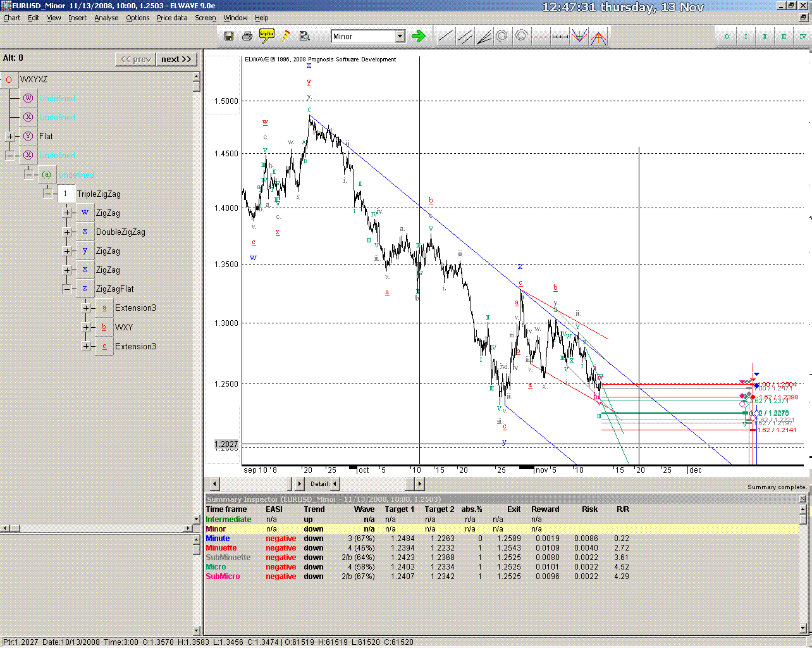Click the blue y icon beside ZigZag
The image size is (812, 648).
(85, 251)
